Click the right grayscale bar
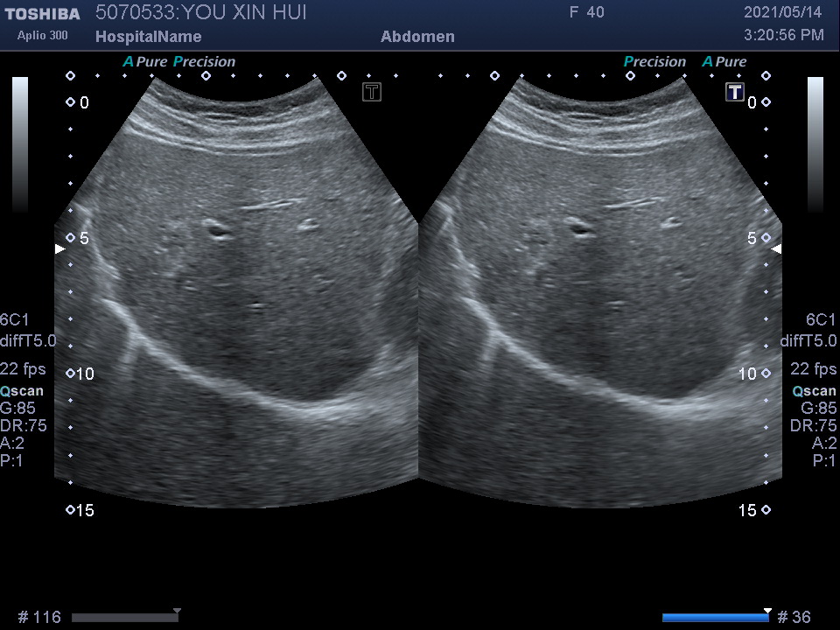Viewport: 840px width, 630px height. click(x=815, y=144)
